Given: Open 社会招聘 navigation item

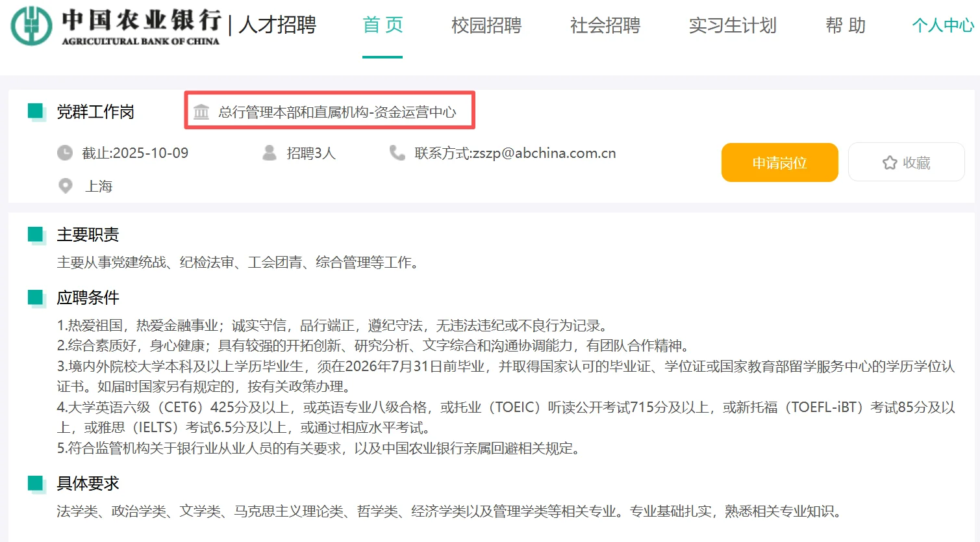Looking at the screenshot, I should click(x=605, y=25).
